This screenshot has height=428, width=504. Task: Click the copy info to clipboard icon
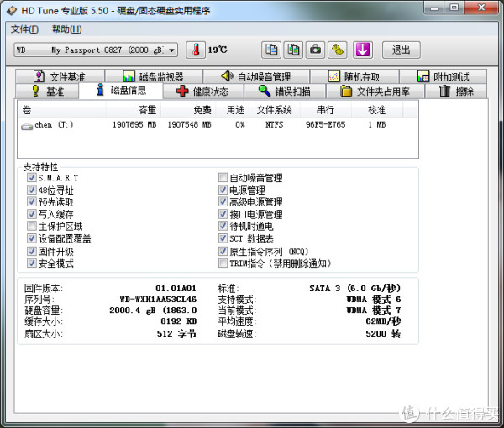click(271, 50)
